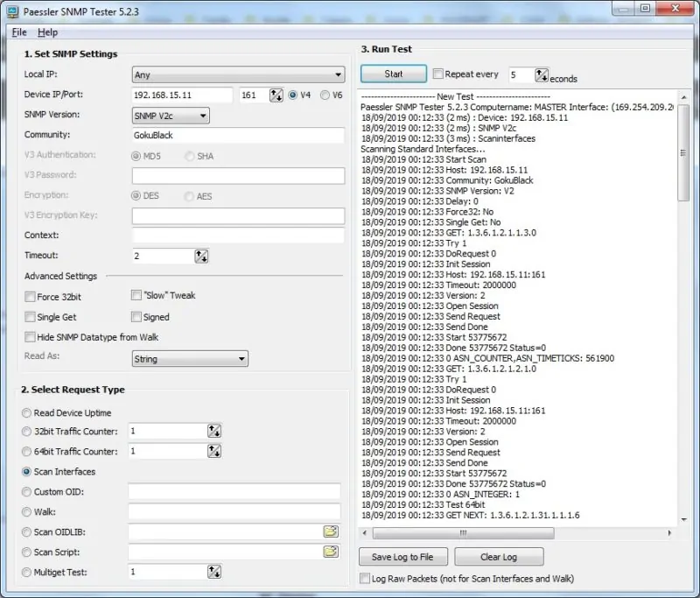Screen dimensions: 700x598
Task: Expand the Read As dropdown
Action: 190,359
